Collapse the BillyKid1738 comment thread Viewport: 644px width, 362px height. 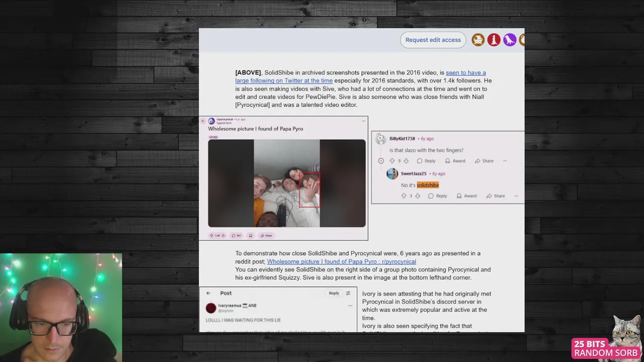[381, 161]
